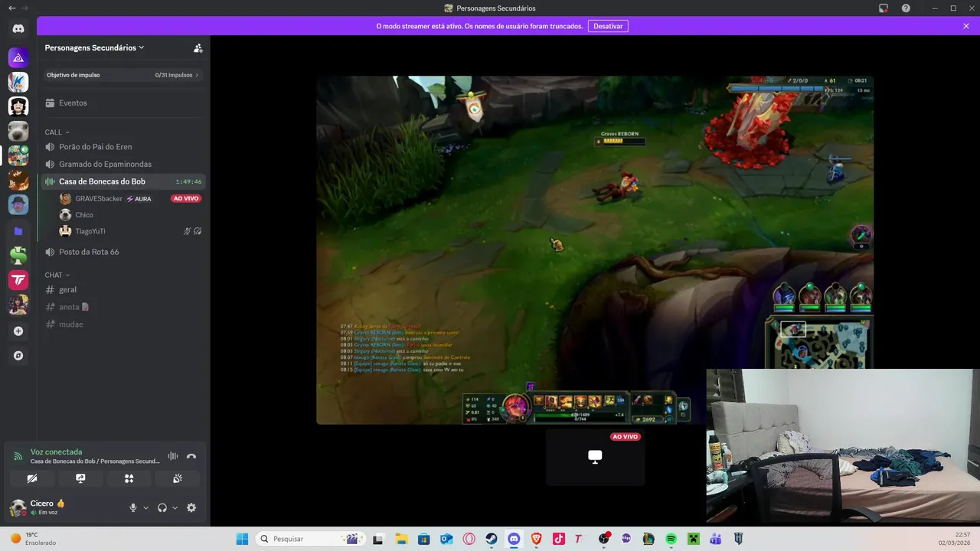
Task: Join Gramado do Epaminondas voice channel
Action: coord(123,164)
